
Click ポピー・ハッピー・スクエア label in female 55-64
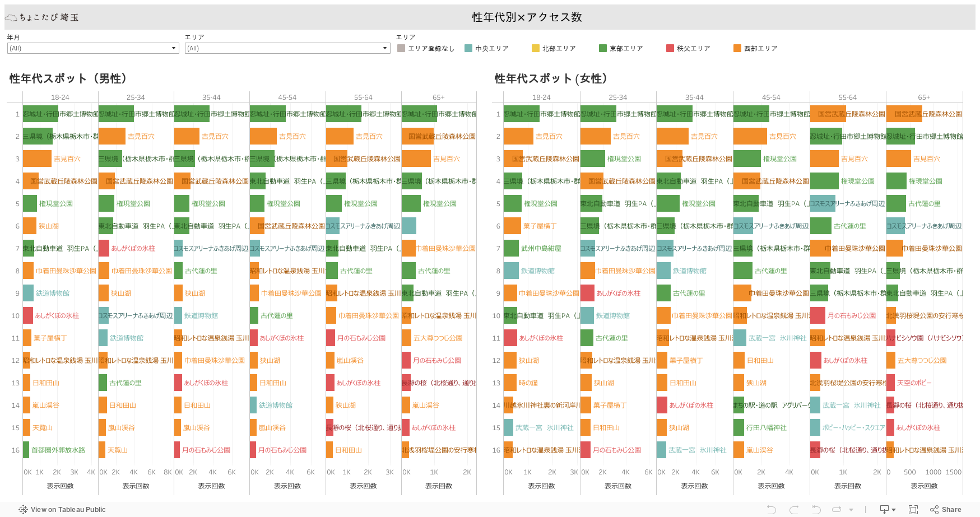853,427
